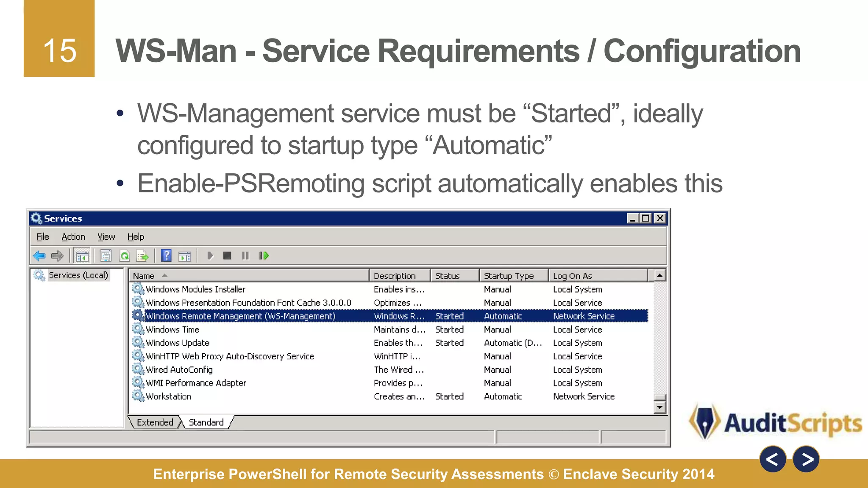Click gear icon beside Windows Presentation Foundation Font Cache

point(138,302)
